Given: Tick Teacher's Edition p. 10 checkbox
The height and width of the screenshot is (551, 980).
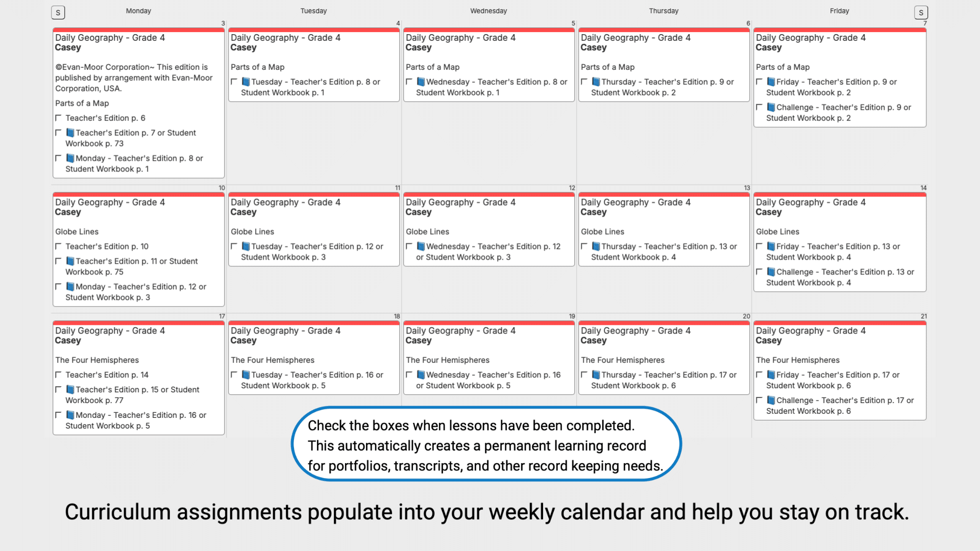Looking at the screenshot, I should coord(58,246).
